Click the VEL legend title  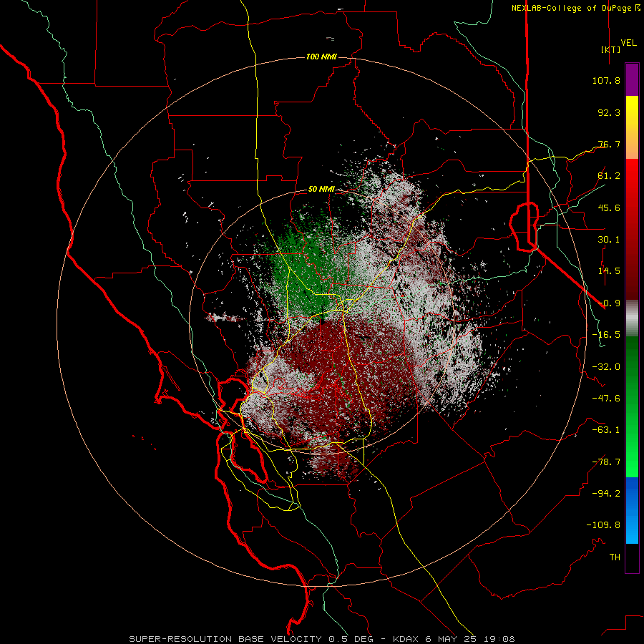click(628, 42)
